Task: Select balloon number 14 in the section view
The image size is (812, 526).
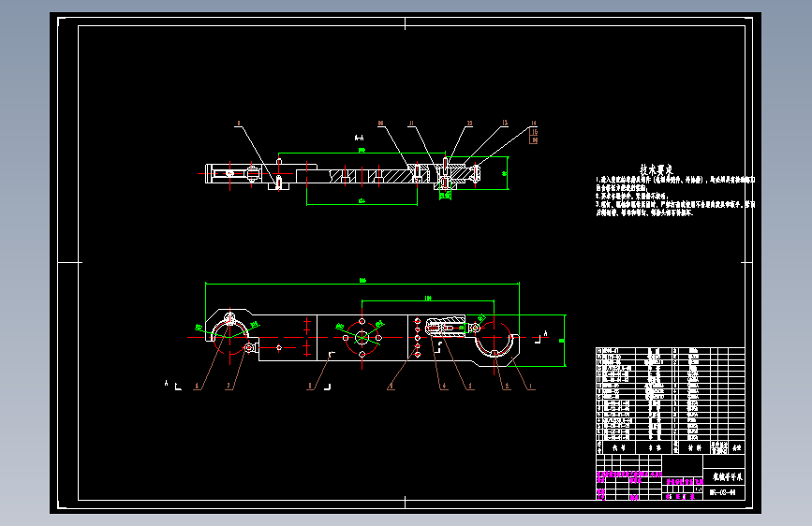Action: [534, 124]
